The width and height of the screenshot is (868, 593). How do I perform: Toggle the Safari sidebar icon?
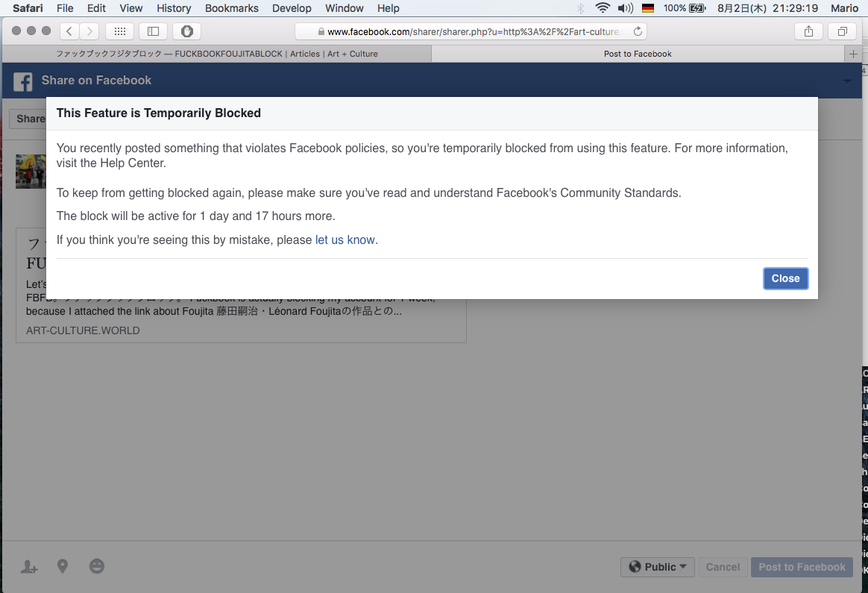[154, 31]
